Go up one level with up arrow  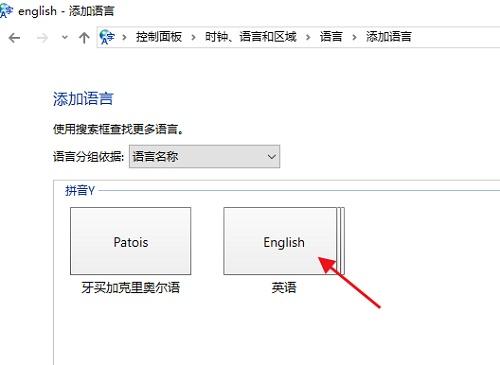(84, 38)
